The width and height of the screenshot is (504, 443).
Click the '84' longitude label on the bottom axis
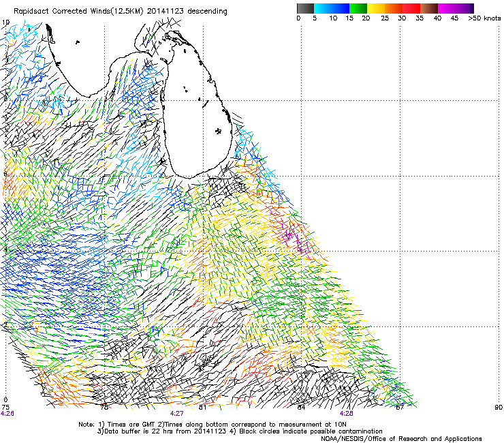click(x=301, y=407)
